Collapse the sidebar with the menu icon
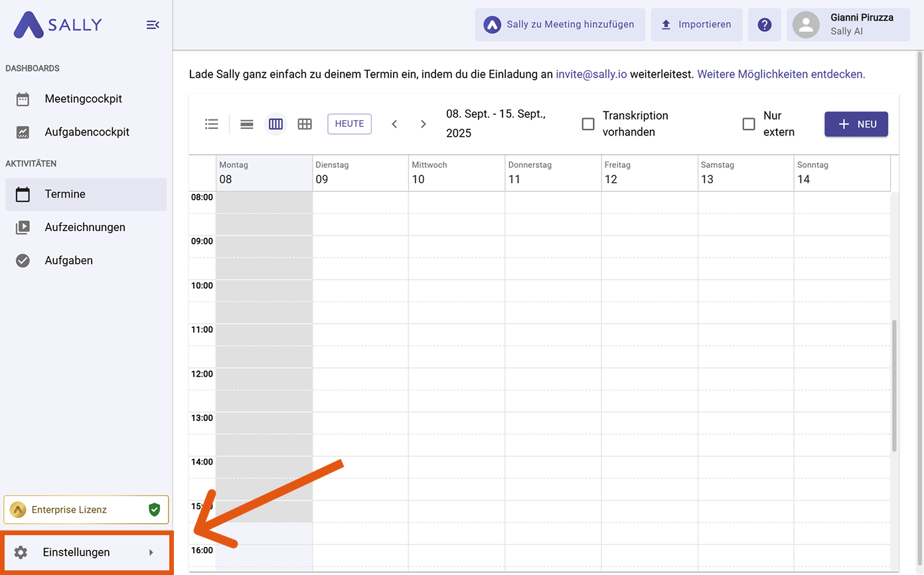Screen dimensions: 924x575 coord(153,25)
